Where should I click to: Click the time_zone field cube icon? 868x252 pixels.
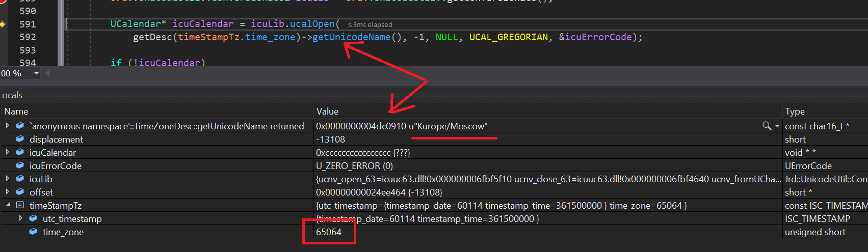[x=33, y=232]
